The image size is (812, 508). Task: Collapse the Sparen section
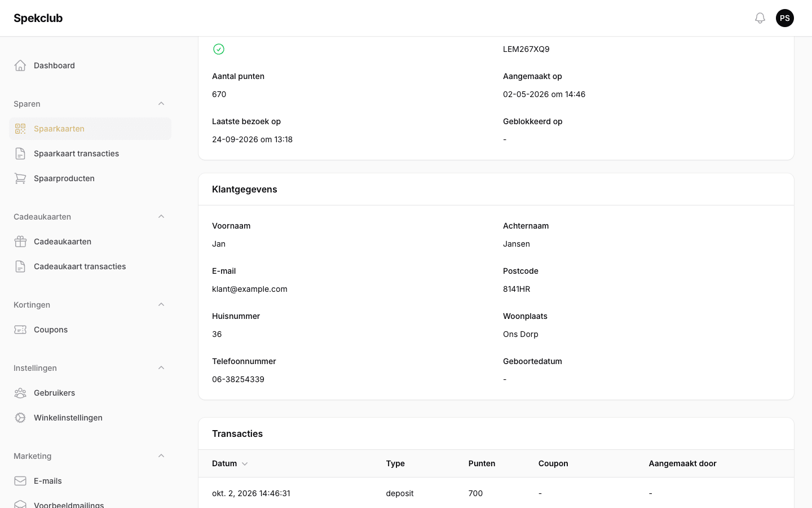coord(161,104)
